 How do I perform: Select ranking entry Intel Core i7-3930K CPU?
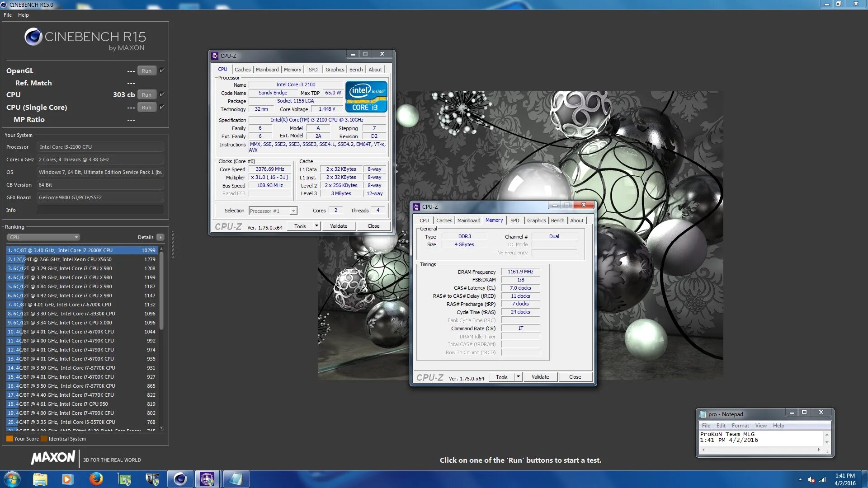coord(82,314)
